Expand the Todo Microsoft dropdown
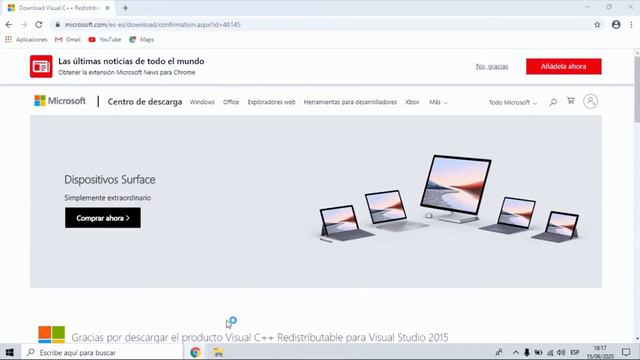The image size is (640, 360). [x=513, y=102]
